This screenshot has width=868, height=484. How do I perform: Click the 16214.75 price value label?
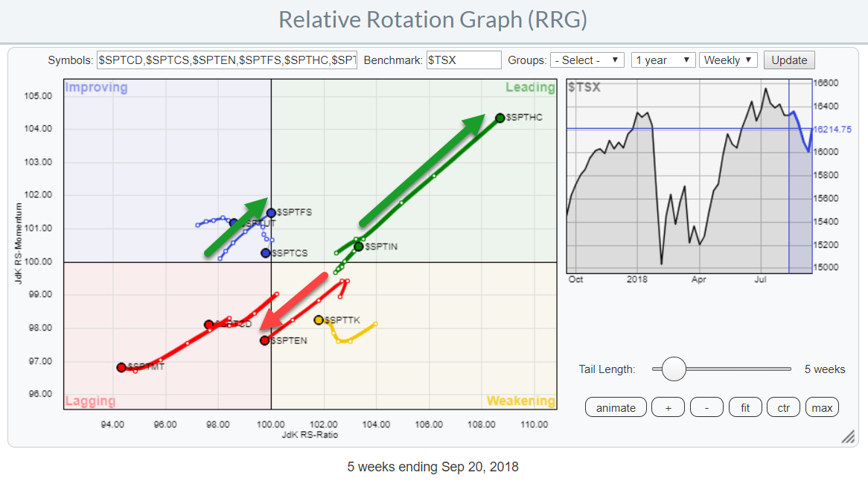[x=832, y=129]
